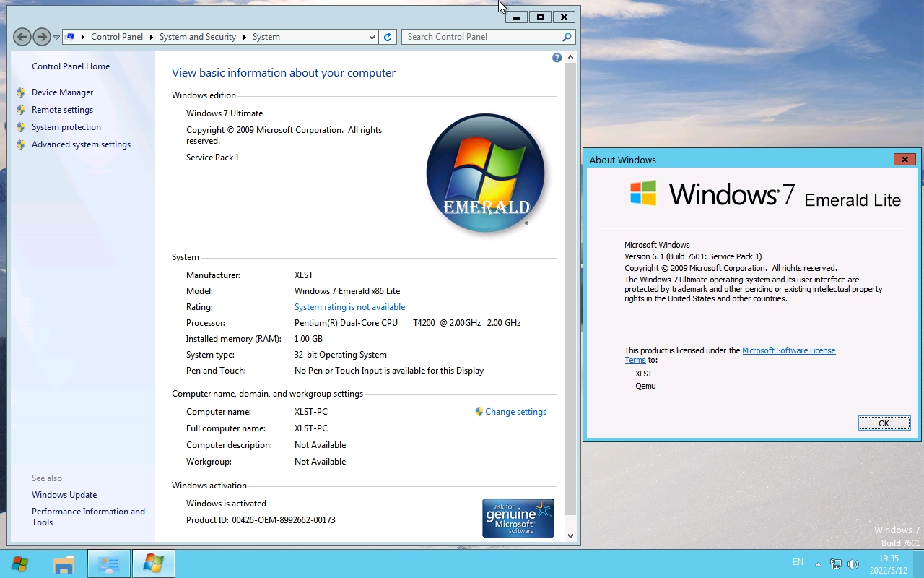Click the Emerald Windows logo orb
924x578 pixels.
click(x=486, y=173)
